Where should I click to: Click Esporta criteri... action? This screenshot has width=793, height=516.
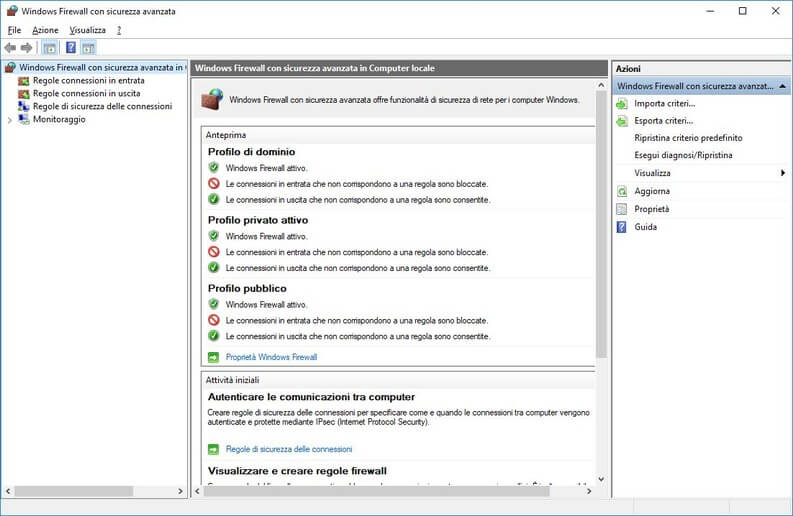click(x=664, y=121)
